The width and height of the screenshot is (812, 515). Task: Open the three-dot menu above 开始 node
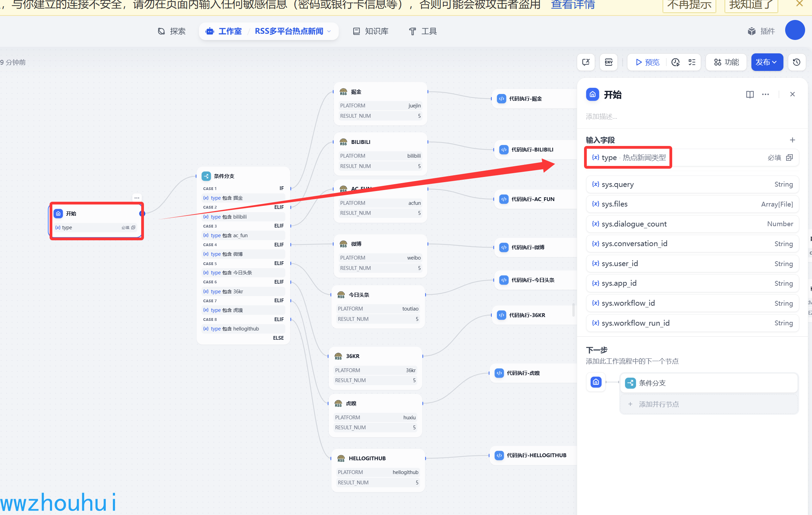(x=137, y=198)
